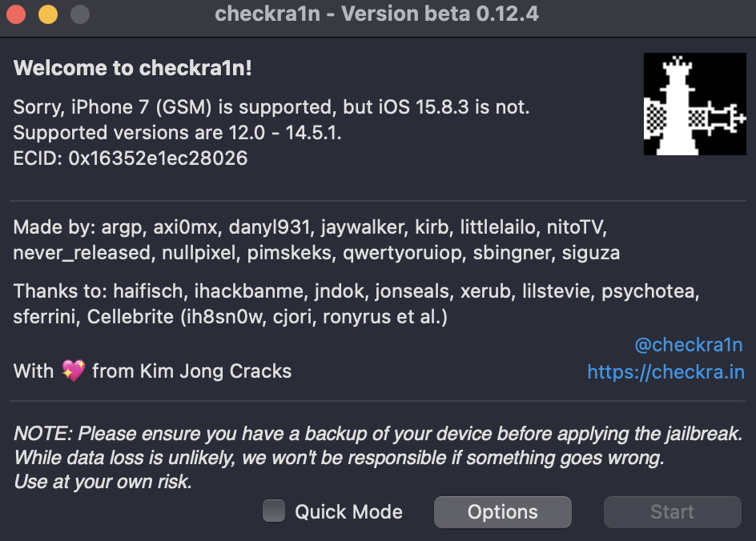
Task: Close the checkra1n window with red button
Action: (16, 14)
